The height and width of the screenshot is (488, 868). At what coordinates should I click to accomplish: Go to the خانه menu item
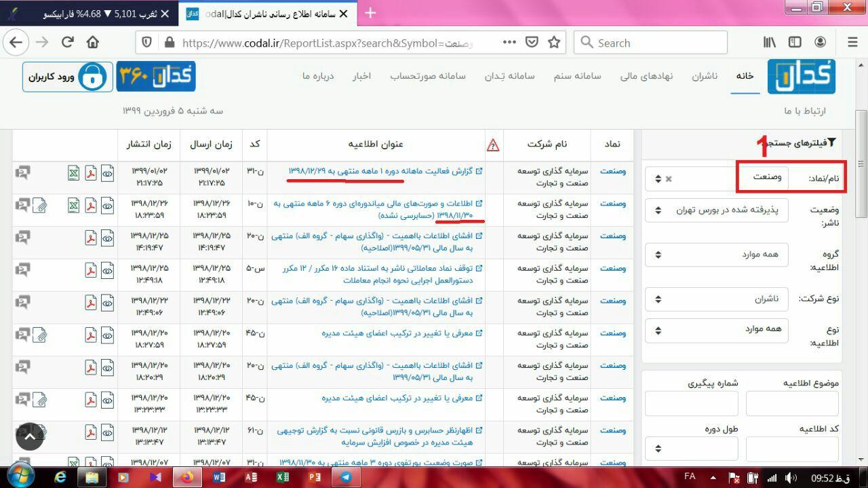(745, 75)
